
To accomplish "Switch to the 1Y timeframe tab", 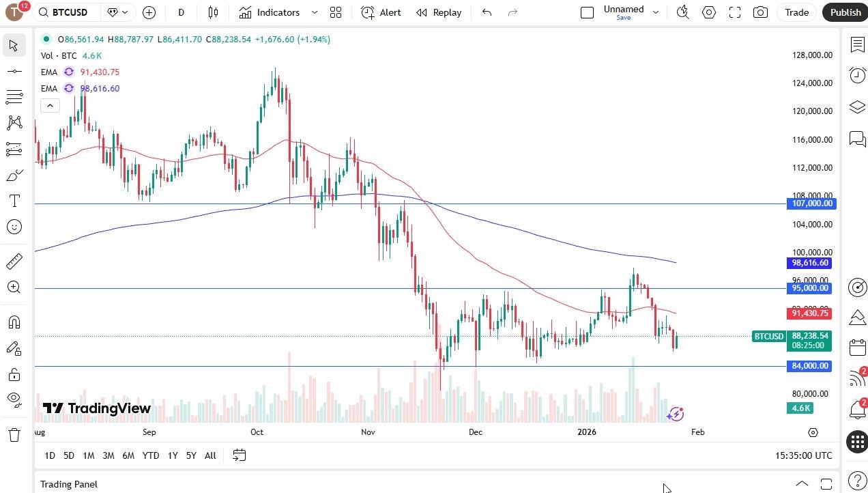I will [172, 455].
